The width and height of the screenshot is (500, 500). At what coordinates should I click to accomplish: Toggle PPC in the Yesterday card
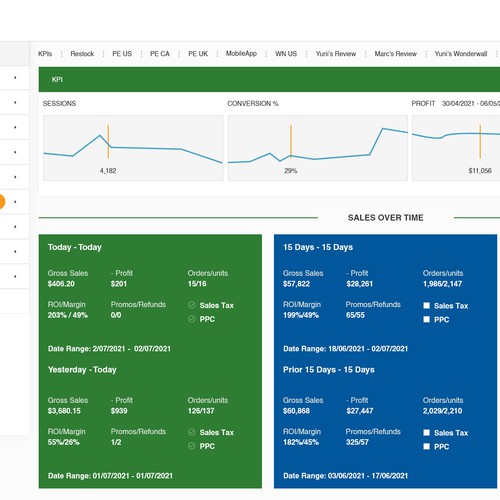(x=192, y=446)
